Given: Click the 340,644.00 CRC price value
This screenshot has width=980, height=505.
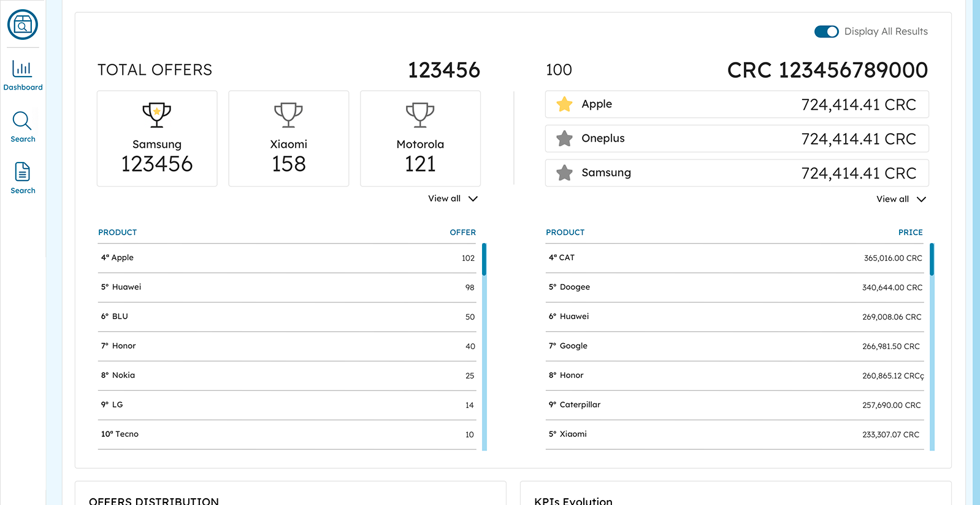Looking at the screenshot, I should point(892,288).
